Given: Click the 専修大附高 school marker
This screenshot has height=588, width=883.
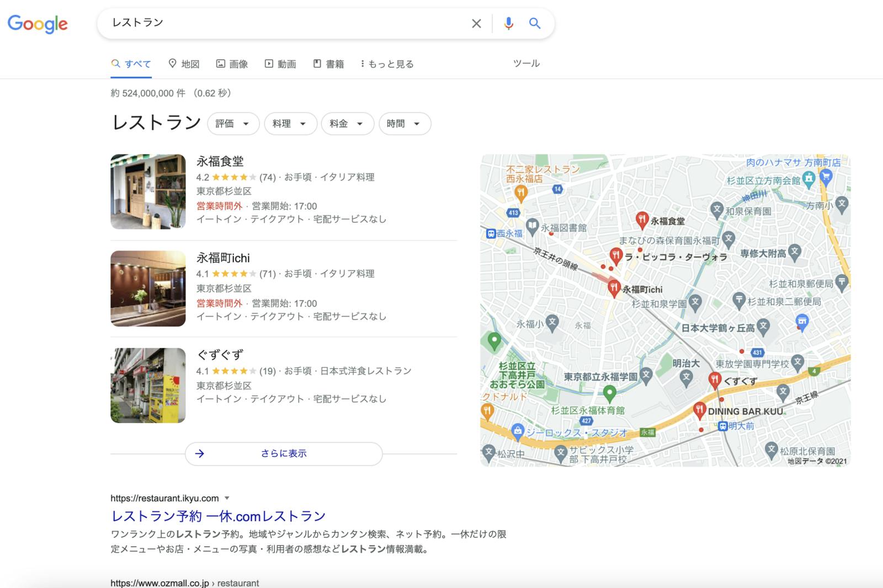Looking at the screenshot, I should 794,252.
